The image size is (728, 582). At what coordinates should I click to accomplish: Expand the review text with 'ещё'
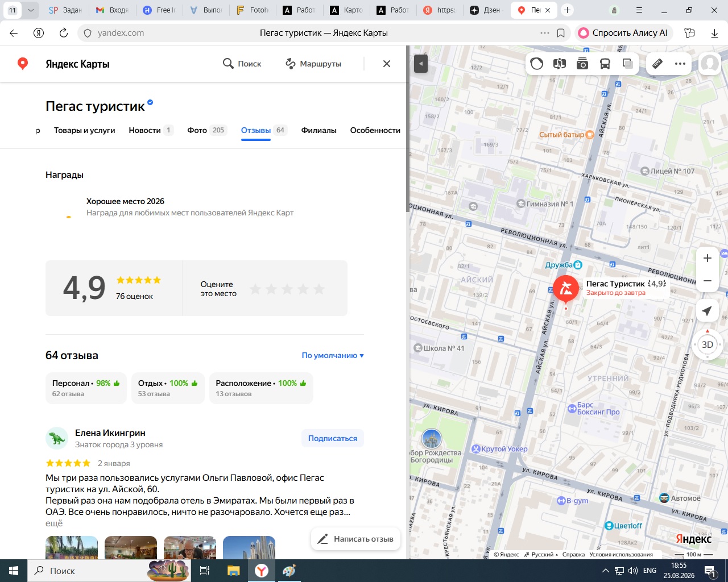54,523
